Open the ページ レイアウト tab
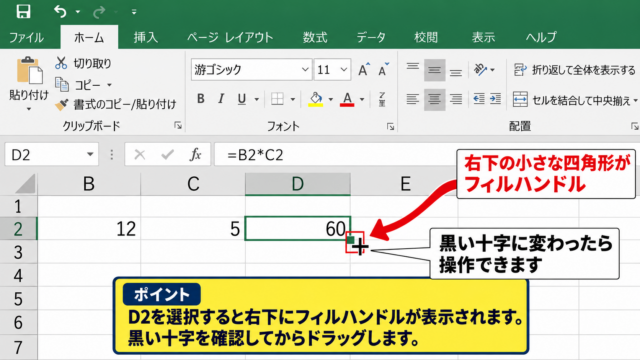Image resolution: width=640 pixels, height=360 pixels. pyautogui.click(x=230, y=38)
